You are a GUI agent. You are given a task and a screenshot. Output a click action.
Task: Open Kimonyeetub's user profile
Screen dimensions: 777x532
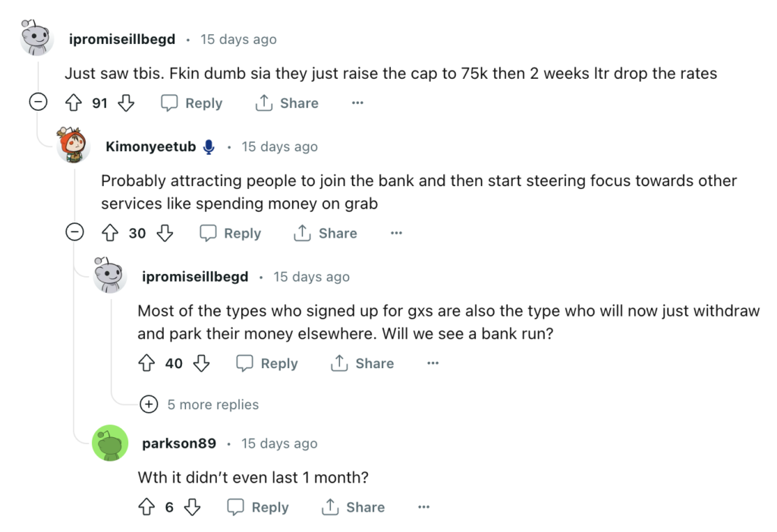[x=151, y=146]
